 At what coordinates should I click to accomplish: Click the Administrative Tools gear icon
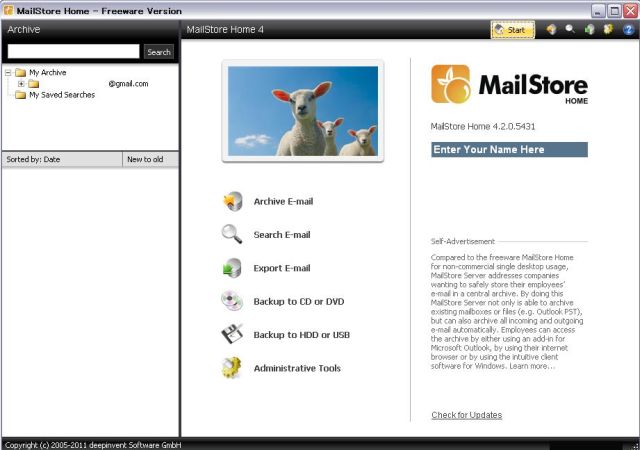tap(232, 368)
